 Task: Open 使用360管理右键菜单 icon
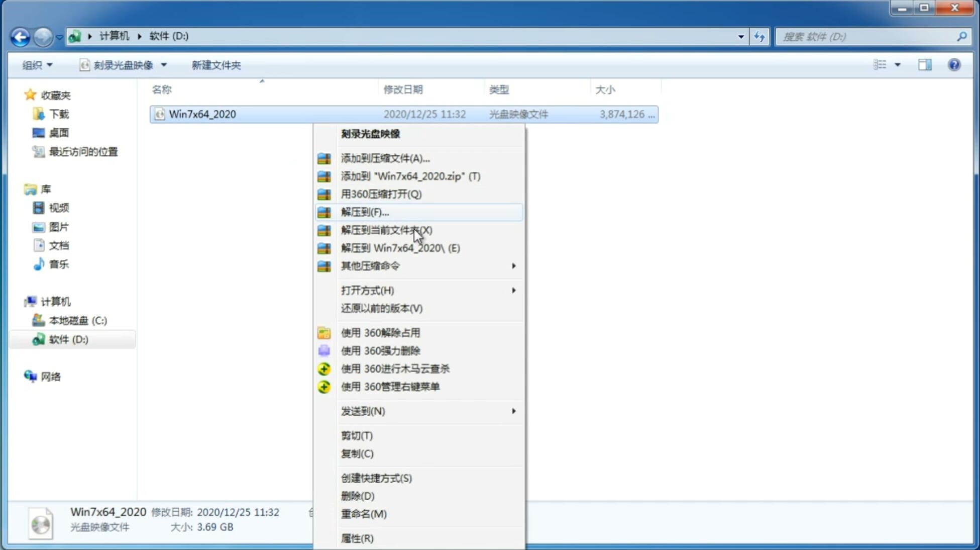[x=323, y=386]
